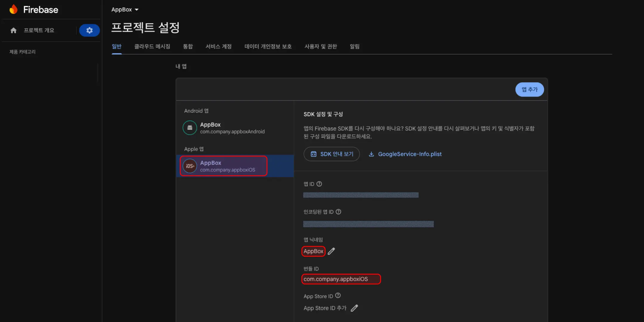Viewport: 644px width, 322px height.
Task: Switch to the 알림 tab
Action: (x=354, y=47)
